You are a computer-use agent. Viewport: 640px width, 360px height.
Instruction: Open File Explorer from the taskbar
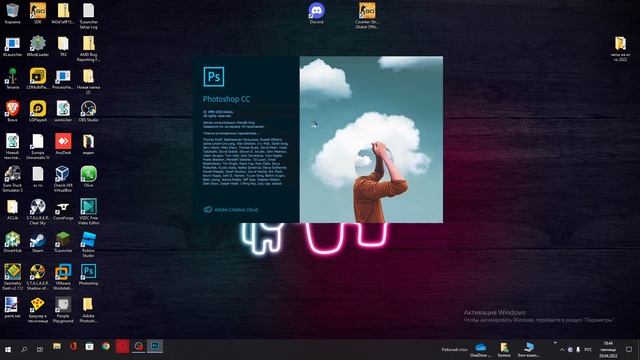pos(57,347)
